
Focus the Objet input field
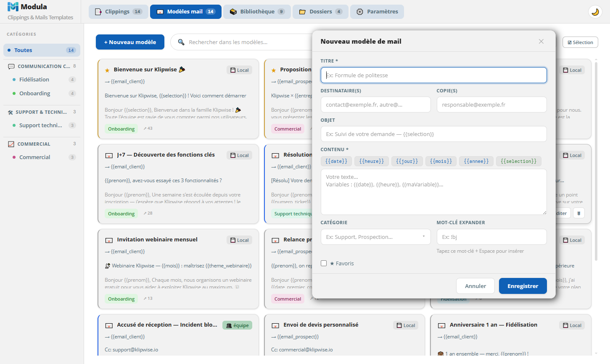click(433, 134)
